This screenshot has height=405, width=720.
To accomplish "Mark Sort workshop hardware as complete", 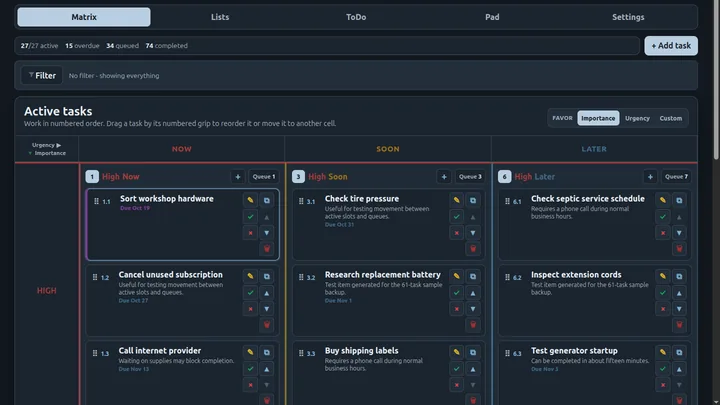I will coord(250,217).
